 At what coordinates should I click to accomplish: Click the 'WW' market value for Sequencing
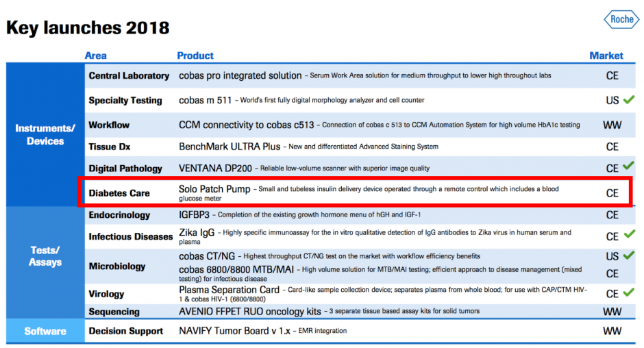(612, 312)
